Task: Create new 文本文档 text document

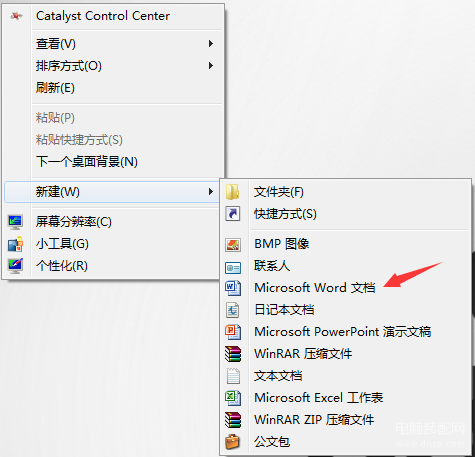Action: 346,376
